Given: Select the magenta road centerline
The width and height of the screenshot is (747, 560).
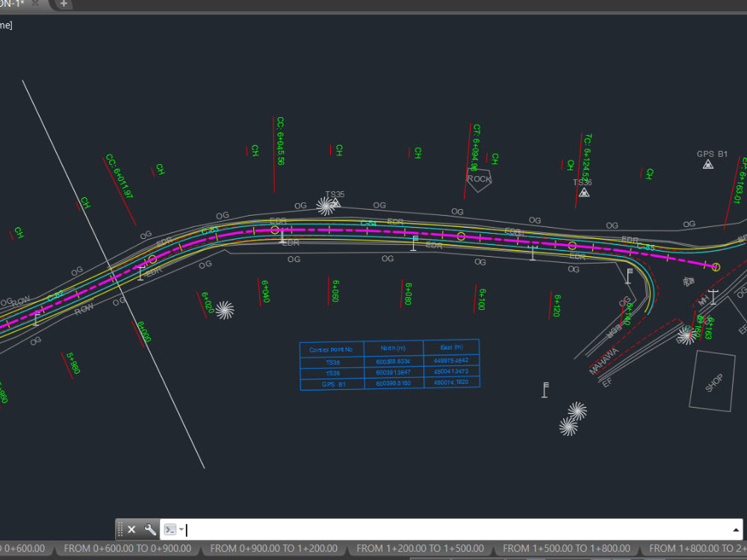Looking at the screenshot, I should pyautogui.click(x=373, y=231).
